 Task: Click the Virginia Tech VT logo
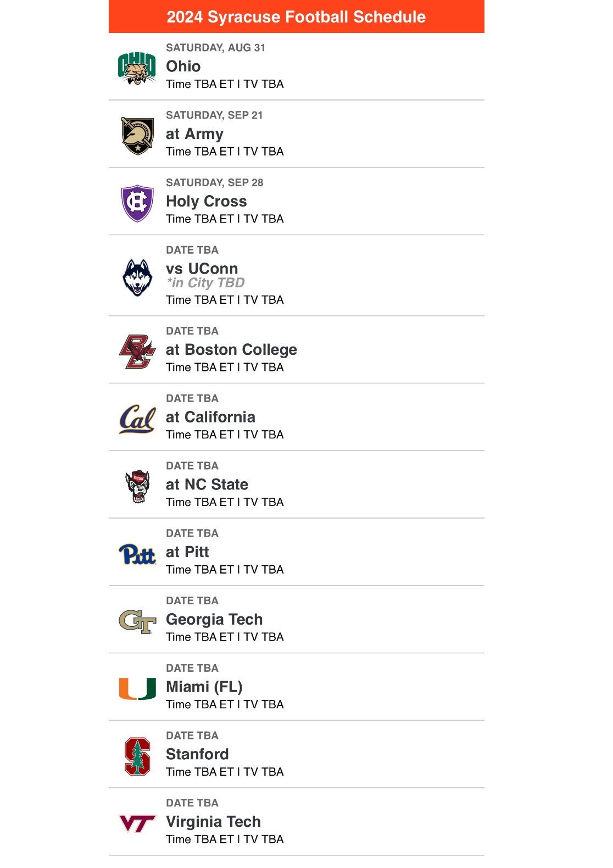pos(137,824)
